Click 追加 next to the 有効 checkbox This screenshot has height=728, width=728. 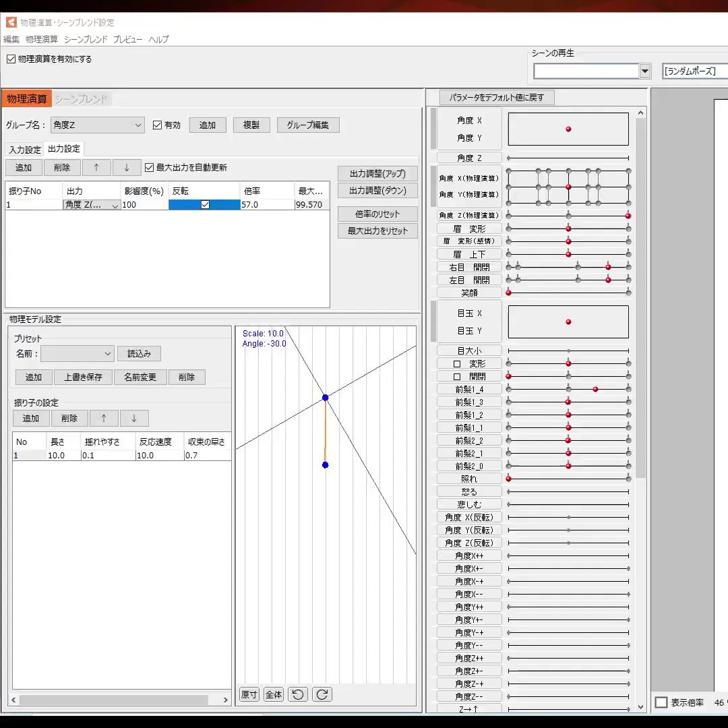click(208, 125)
